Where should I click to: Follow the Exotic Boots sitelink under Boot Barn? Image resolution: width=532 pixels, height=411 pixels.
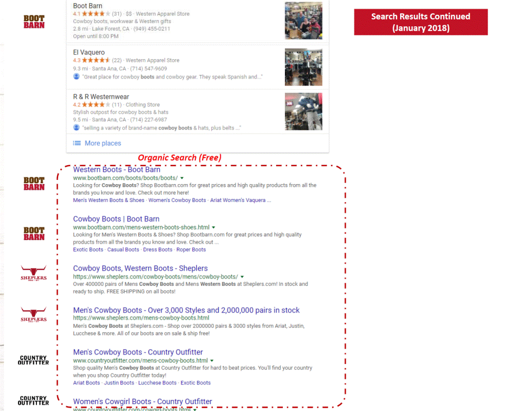click(x=88, y=250)
